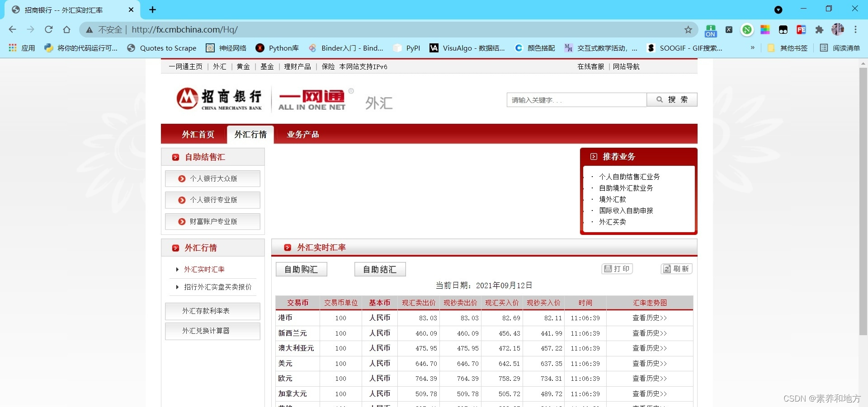Click the 搜索 search button
This screenshot has height=407, width=868.
click(x=672, y=100)
